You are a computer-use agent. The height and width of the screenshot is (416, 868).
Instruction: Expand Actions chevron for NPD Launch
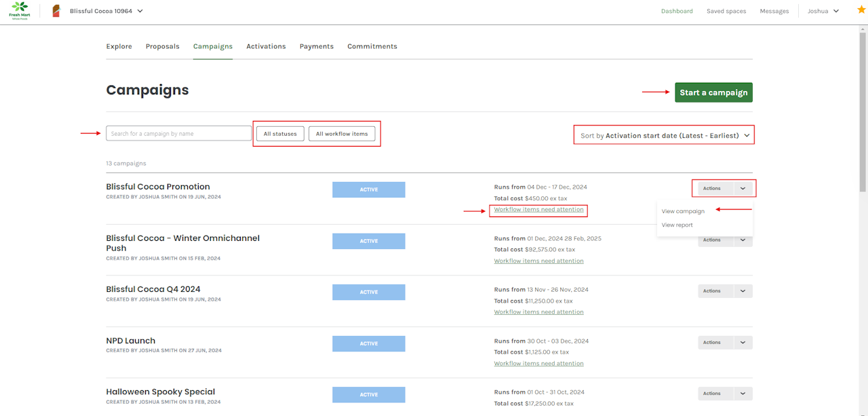743,343
